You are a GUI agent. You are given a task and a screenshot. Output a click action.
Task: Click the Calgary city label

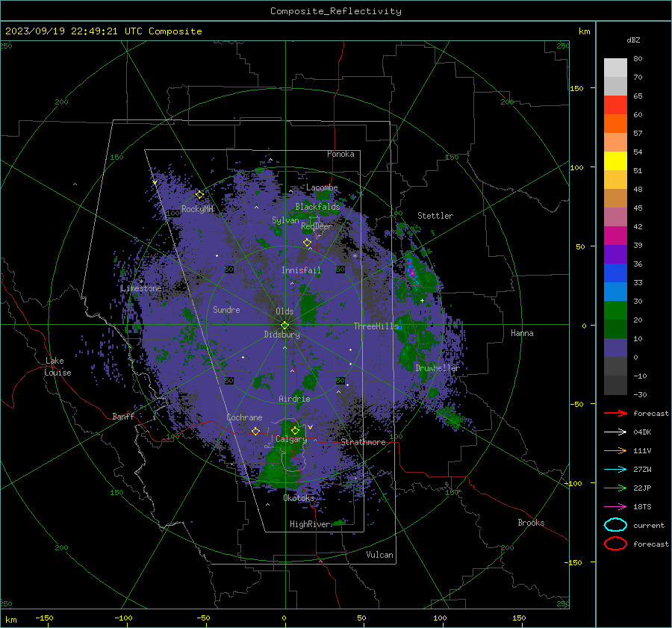pyautogui.click(x=291, y=439)
